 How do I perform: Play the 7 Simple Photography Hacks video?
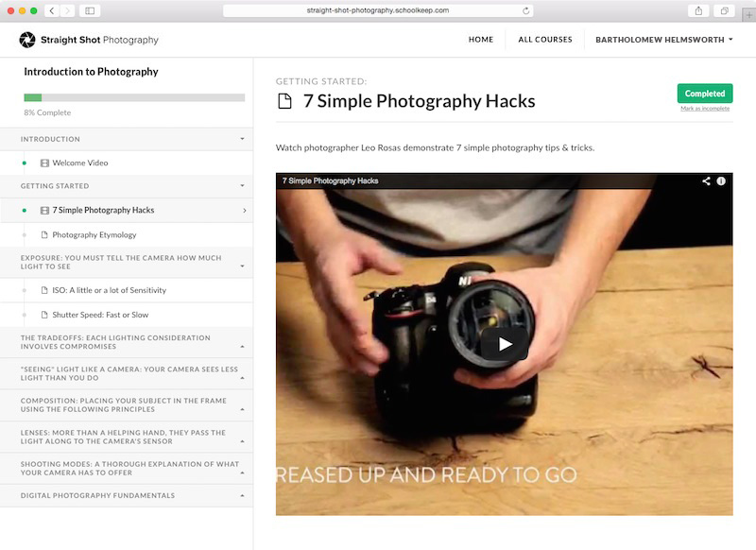[505, 344]
